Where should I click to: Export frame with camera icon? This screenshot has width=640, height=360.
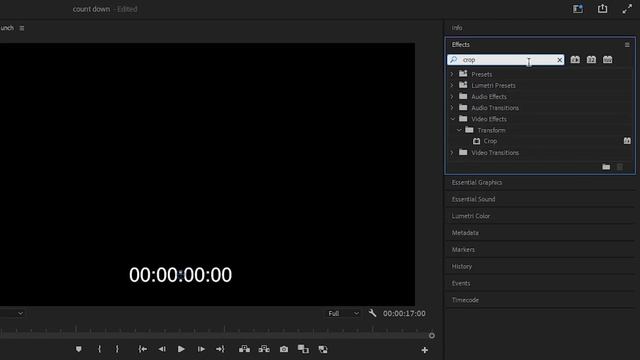pyautogui.click(x=284, y=349)
